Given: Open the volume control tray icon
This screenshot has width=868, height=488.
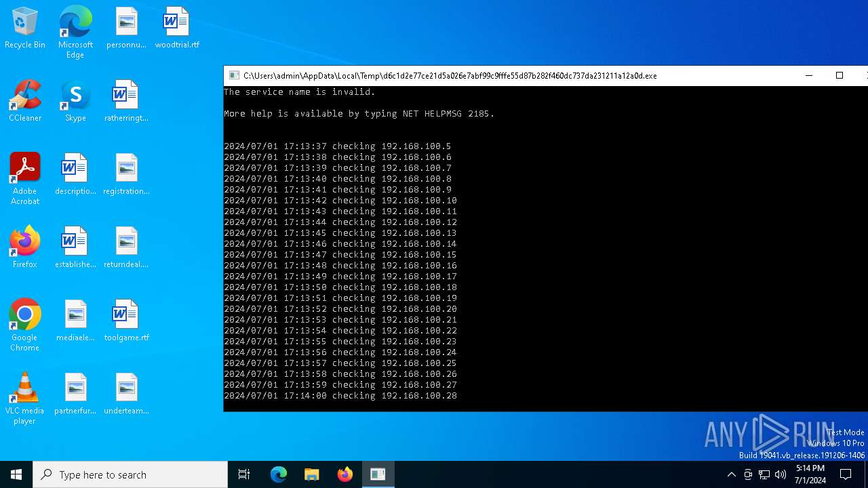Looking at the screenshot, I should point(781,474).
